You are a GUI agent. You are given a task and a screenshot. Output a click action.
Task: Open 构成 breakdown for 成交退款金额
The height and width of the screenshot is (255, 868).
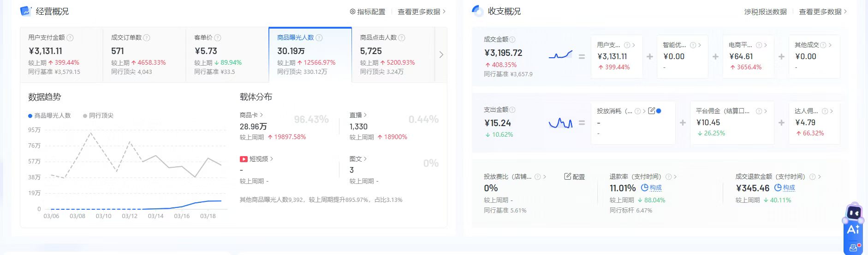[x=785, y=188]
